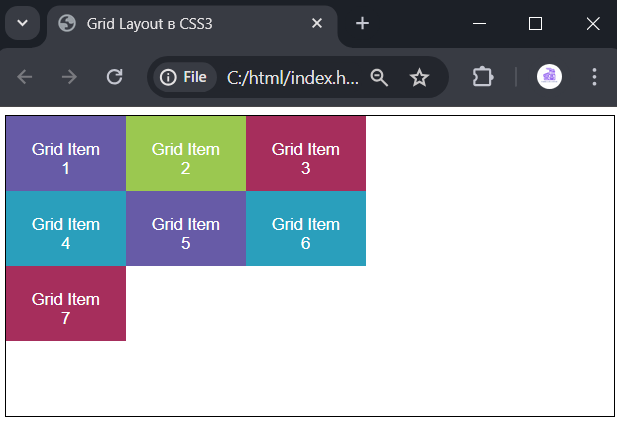Open the Extensions puzzle icon

pos(483,77)
